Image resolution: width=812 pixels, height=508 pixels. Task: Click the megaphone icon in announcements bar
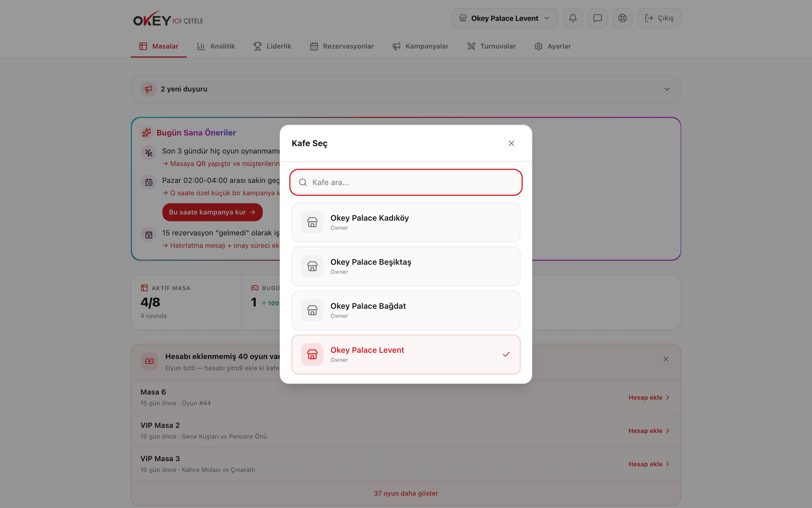point(148,89)
